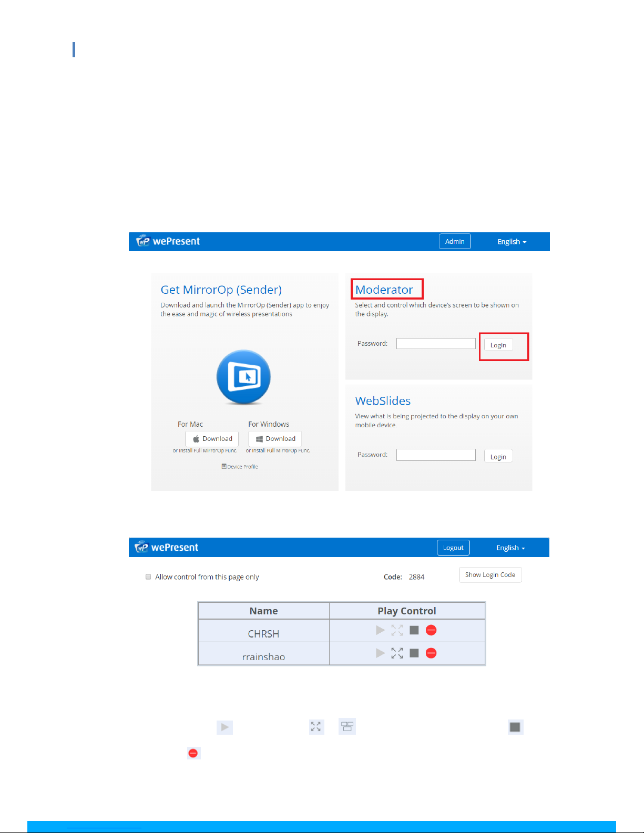
Task: Show CHRSH in full screen
Action: (x=397, y=630)
